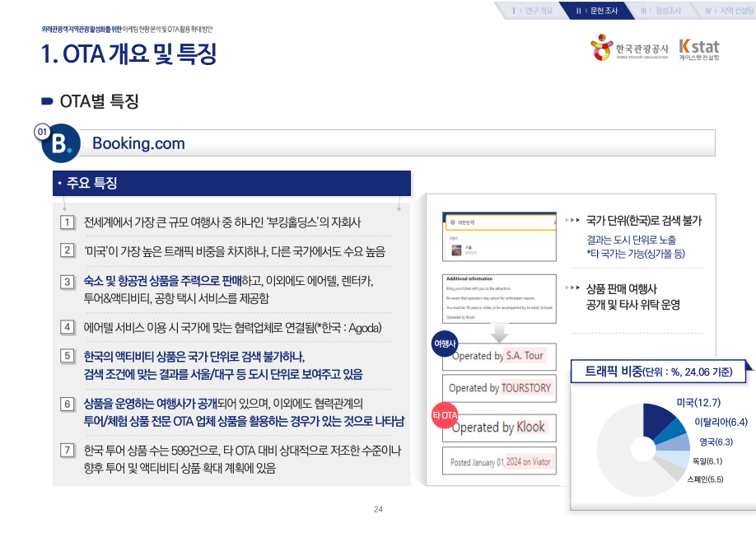Click the 여행사 round badge

pos(445,344)
